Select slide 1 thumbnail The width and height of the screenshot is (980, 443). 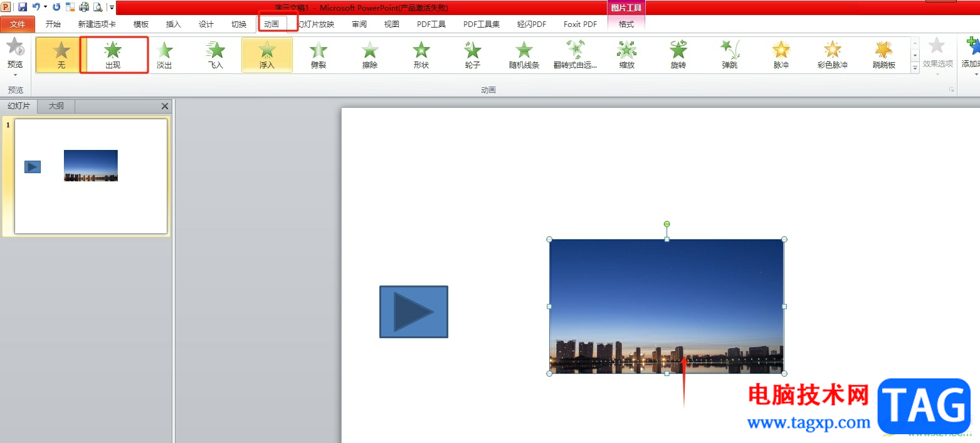pos(91,176)
